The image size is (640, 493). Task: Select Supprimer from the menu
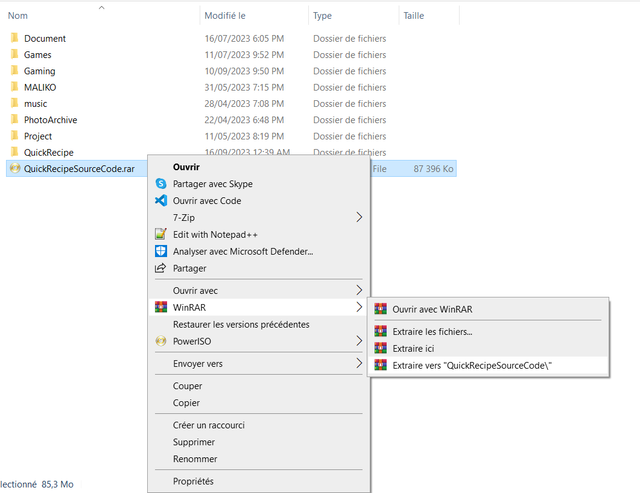click(x=193, y=442)
